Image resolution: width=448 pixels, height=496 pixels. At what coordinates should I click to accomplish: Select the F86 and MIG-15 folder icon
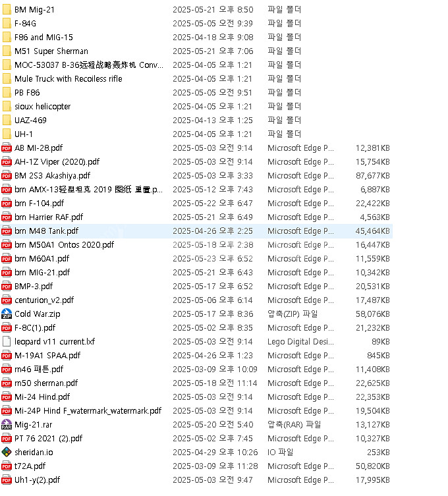point(7,38)
